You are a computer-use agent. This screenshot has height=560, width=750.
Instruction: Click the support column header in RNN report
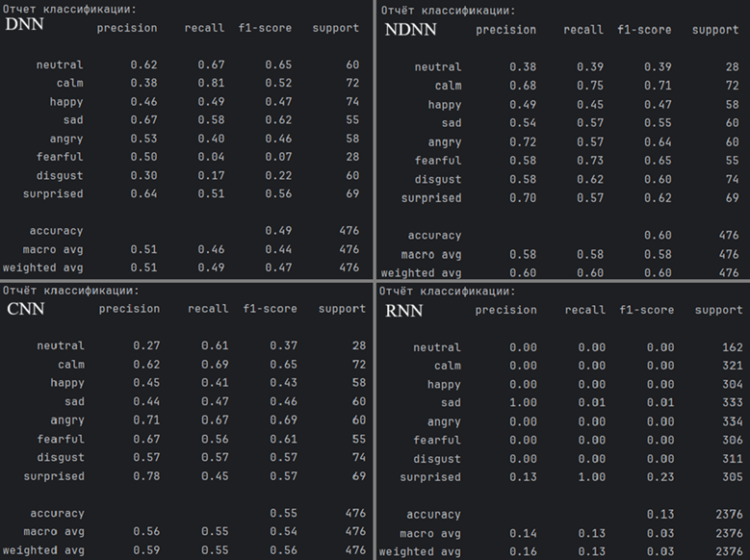pyautogui.click(x=718, y=310)
